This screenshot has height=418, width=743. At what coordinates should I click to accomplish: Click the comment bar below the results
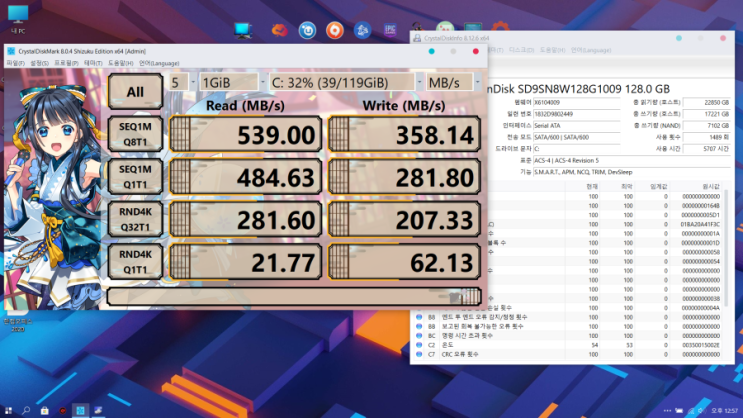[x=294, y=297]
